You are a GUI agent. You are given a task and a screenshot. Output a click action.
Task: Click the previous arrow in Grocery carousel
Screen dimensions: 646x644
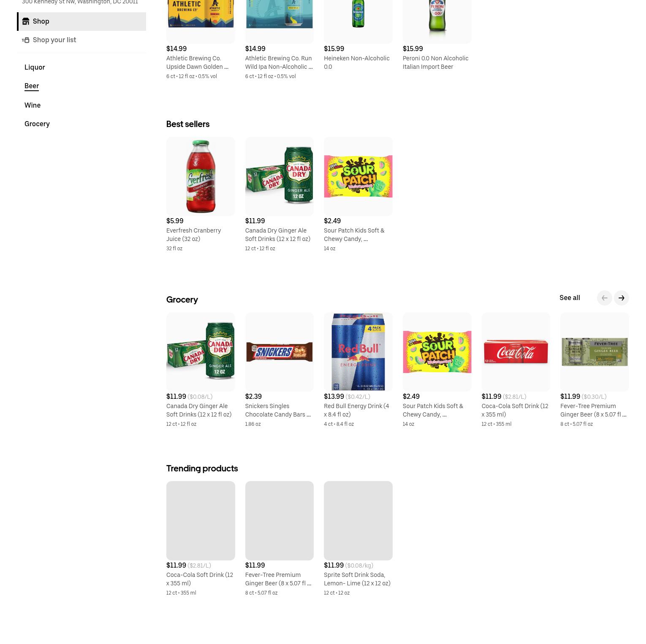pyautogui.click(x=604, y=298)
